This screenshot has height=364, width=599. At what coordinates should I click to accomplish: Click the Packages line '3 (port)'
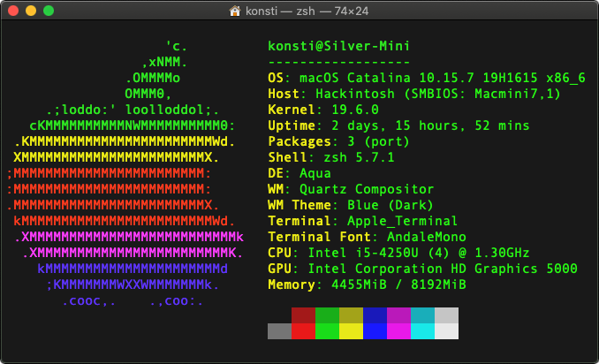click(x=378, y=141)
